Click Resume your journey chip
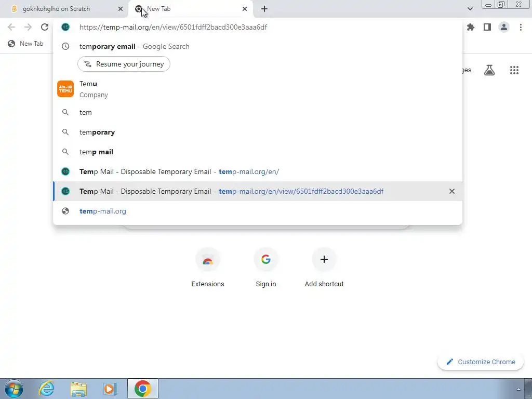The height and width of the screenshot is (399, 532). pyautogui.click(x=124, y=64)
